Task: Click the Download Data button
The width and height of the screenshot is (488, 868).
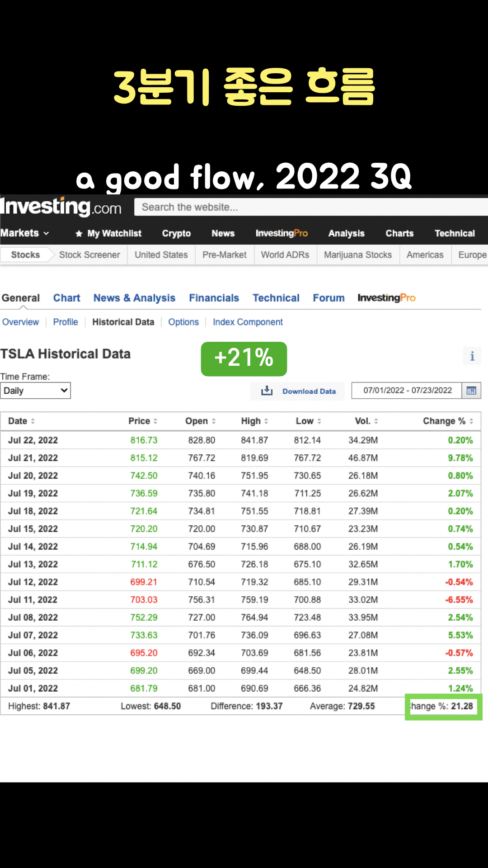Action: tap(298, 391)
